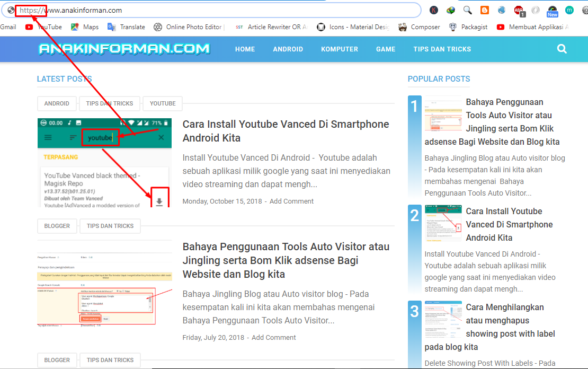Viewport: 588px width, 369px height.
Task: Open the Icons - Material Design bookmark
Action: (x=353, y=27)
